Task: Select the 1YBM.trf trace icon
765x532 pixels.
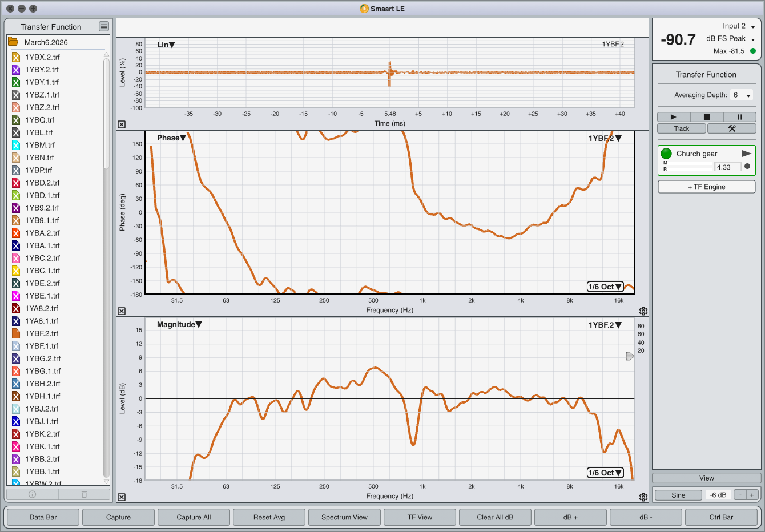Action: [16, 145]
